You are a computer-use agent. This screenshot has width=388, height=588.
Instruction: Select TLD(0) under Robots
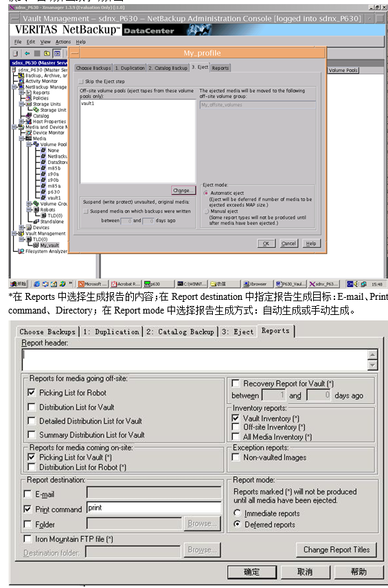[55, 215]
